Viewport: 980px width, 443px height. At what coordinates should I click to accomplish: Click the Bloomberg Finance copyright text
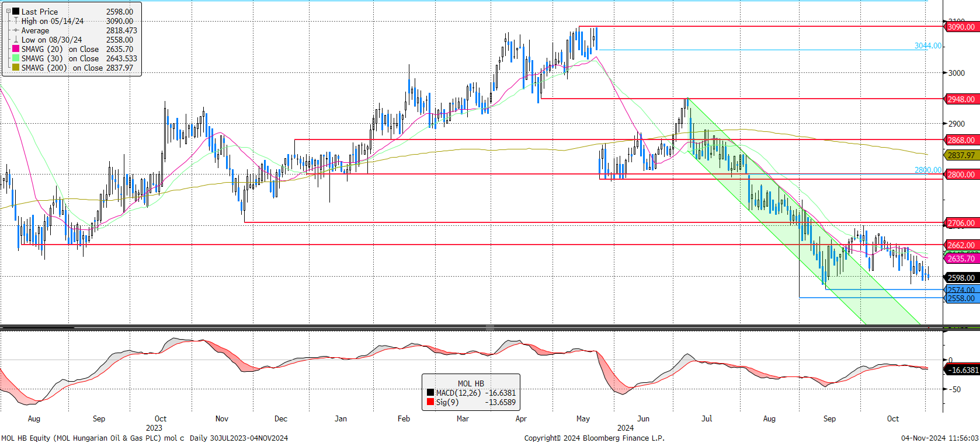(x=594, y=438)
